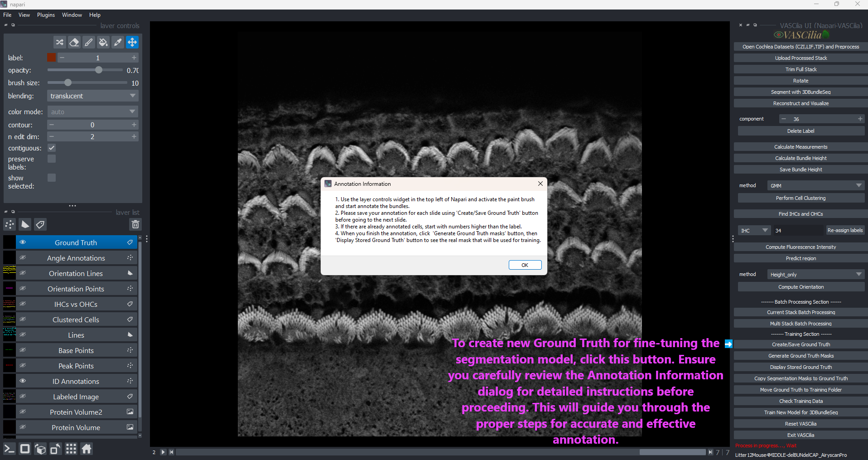Click the Delete Label button
The width and height of the screenshot is (868, 460).
801,131
